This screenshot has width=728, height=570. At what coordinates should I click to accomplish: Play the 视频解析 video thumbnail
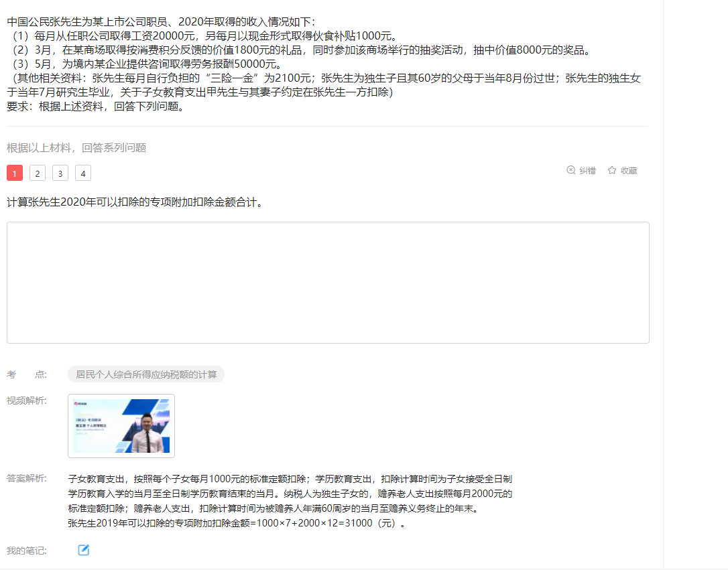[121, 426]
